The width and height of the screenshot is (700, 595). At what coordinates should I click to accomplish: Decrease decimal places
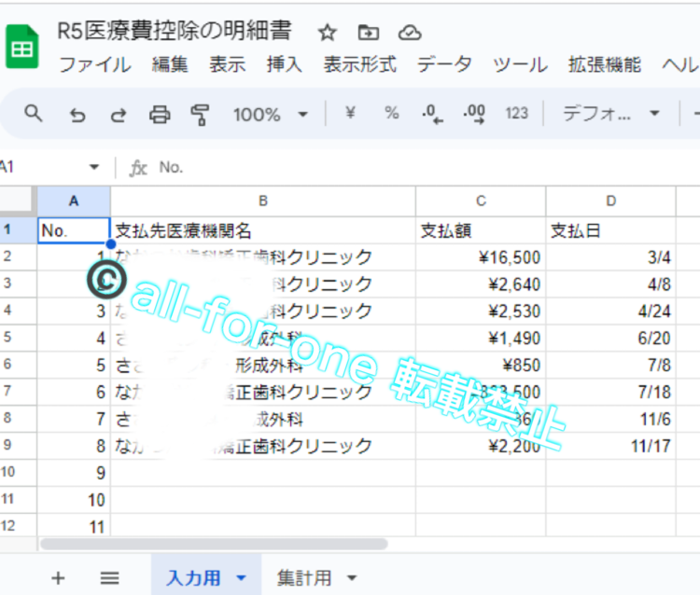[x=432, y=114]
